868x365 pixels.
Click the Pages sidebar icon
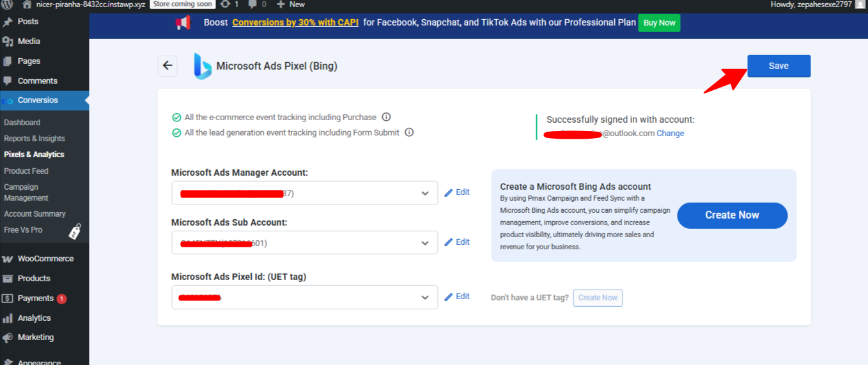(x=8, y=61)
